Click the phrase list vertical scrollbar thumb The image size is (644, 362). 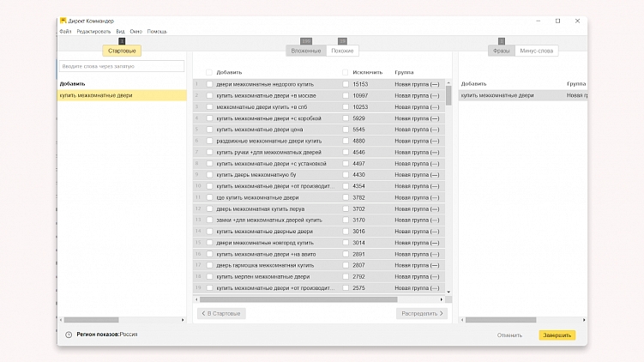pos(448,95)
